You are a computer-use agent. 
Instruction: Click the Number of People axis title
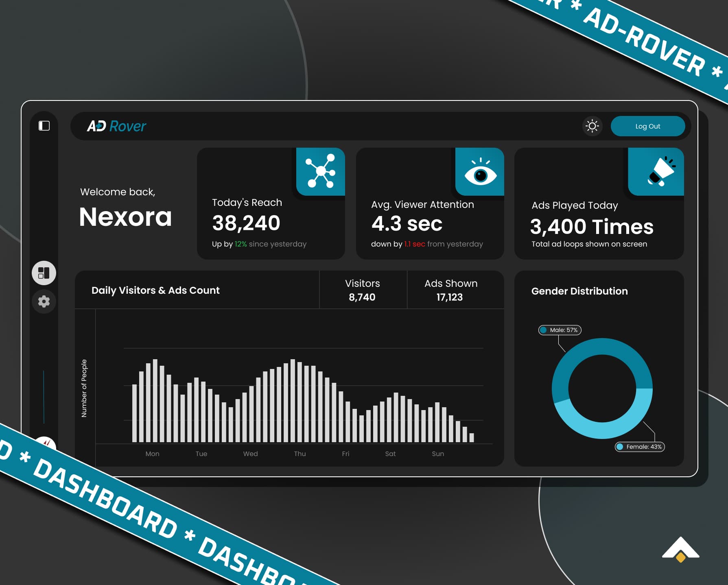(84, 388)
